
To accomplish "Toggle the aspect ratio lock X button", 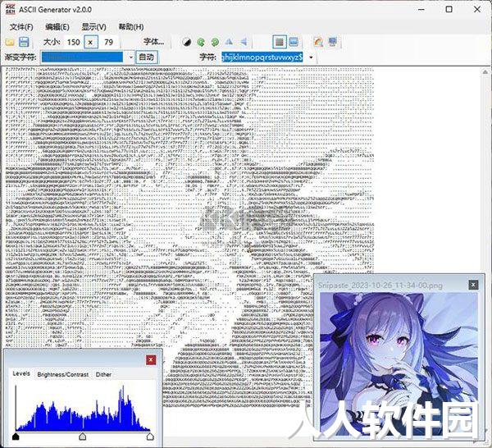I will (x=91, y=42).
